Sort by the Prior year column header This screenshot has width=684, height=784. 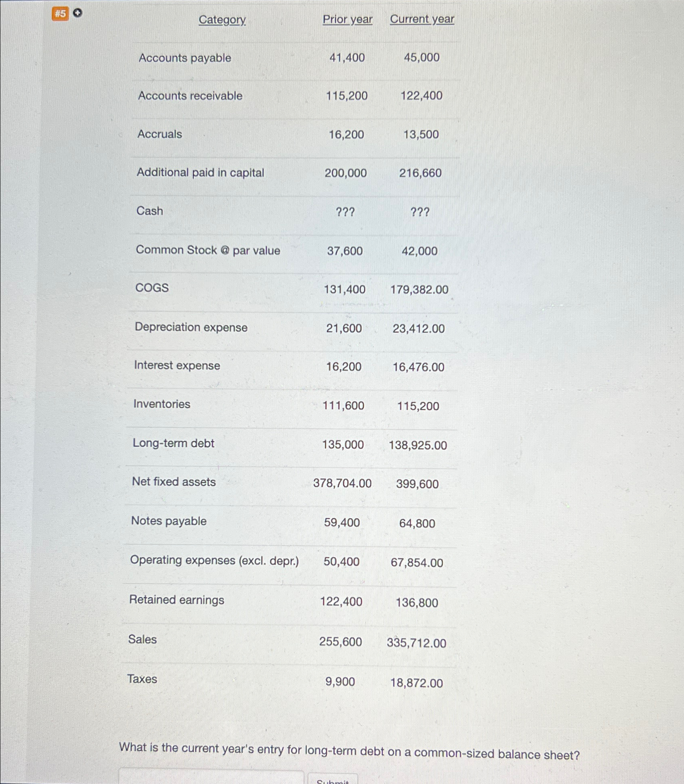(347, 19)
